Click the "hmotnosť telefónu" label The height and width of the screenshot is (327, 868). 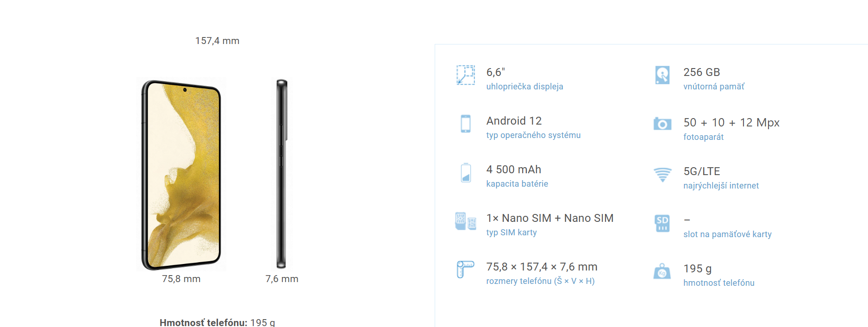[x=718, y=283]
